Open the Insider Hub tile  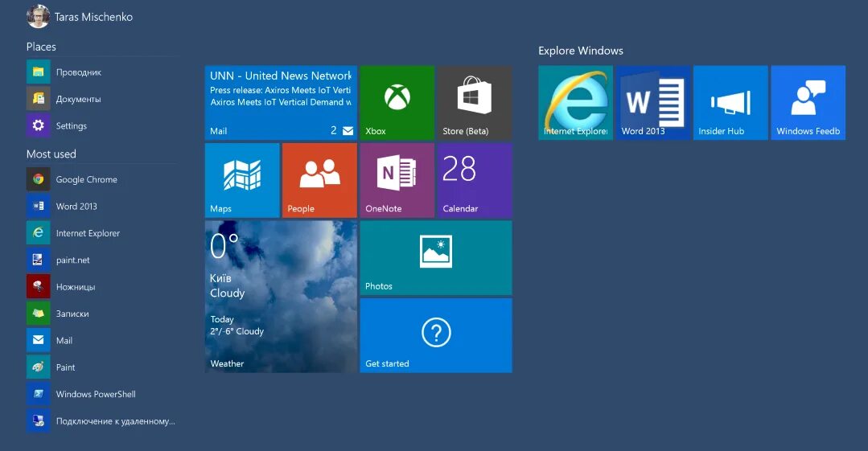click(x=730, y=103)
